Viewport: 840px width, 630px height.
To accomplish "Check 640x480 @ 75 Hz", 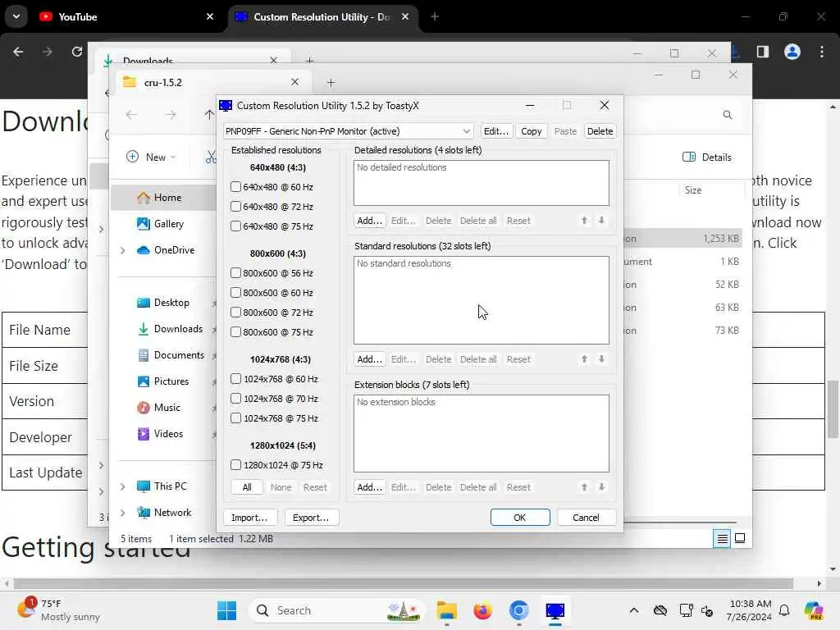I will (x=235, y=226).
